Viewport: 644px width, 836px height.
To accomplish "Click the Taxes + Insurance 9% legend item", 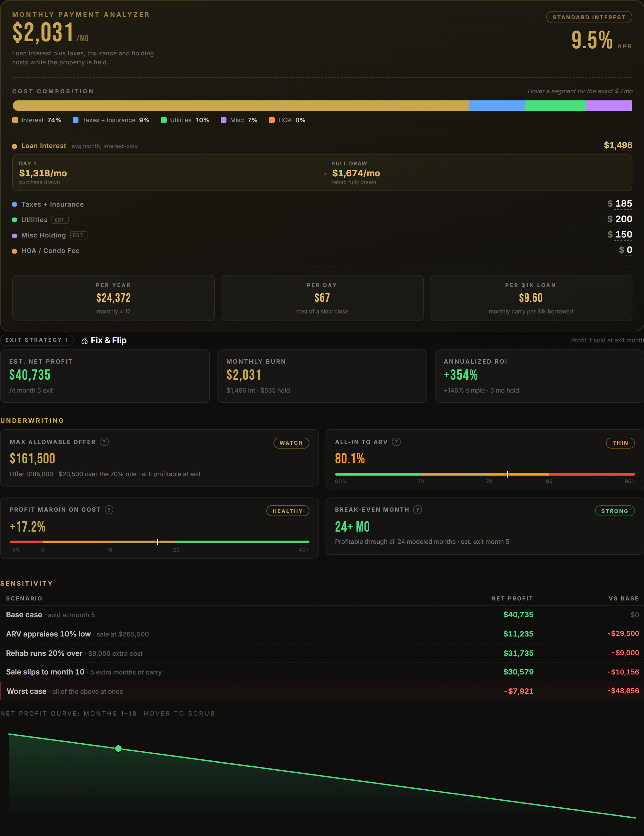I will 111,120.
